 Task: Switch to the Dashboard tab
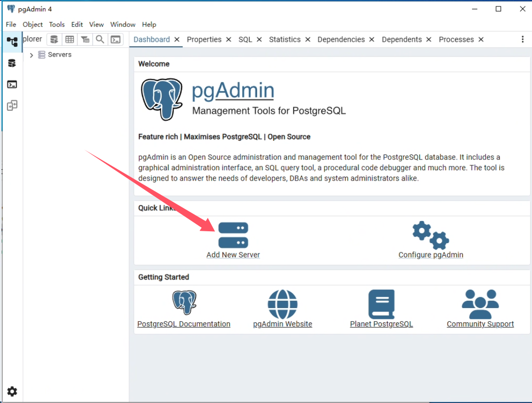(152, 39)
